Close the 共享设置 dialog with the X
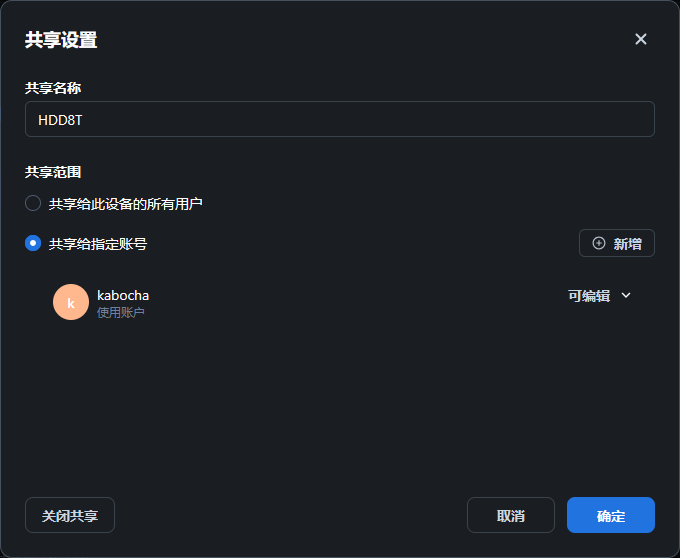 coord(641,39)
